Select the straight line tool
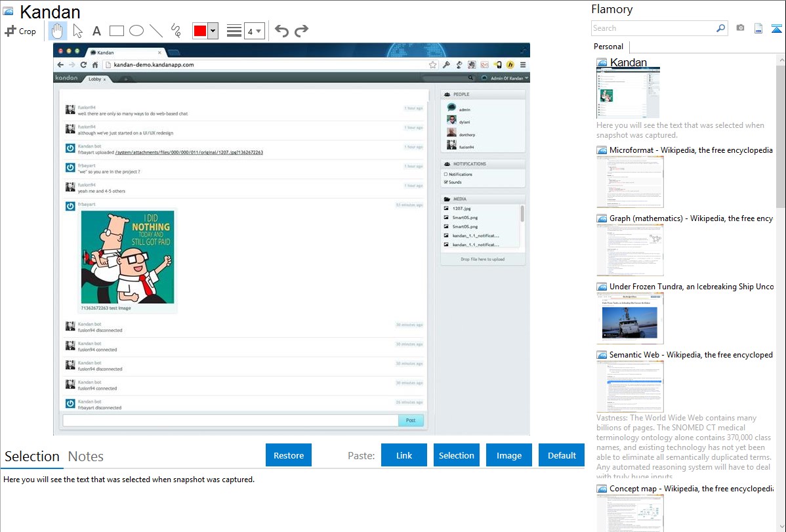This screenshot has width=786, height=532. click(x=156, y=31)
